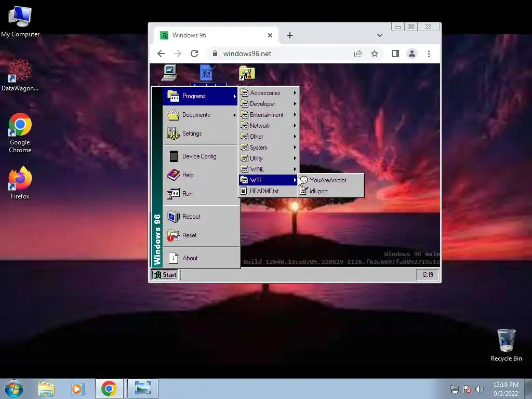The height and width of the screenshot is (399, 532).
Task: Open README.txt in Programs menu
Action: tap(268, 191)
